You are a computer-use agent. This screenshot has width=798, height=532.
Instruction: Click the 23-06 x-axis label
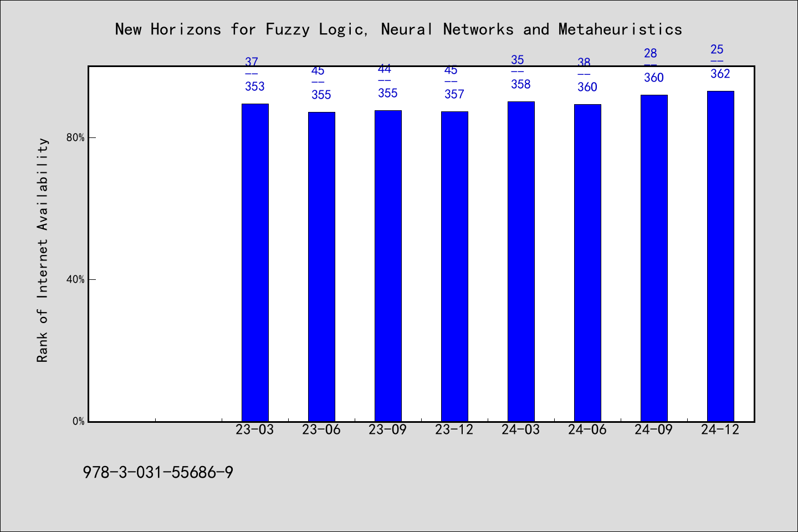[321, 429]
